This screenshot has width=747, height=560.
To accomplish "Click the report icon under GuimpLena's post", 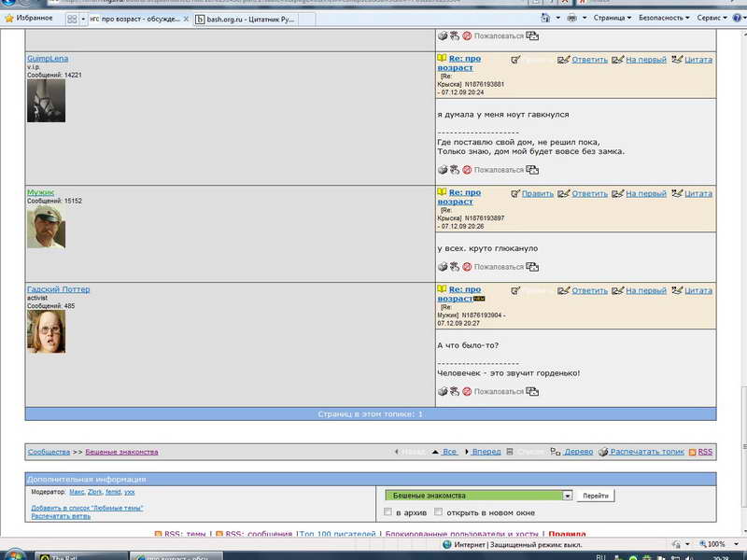I will 467,170.
